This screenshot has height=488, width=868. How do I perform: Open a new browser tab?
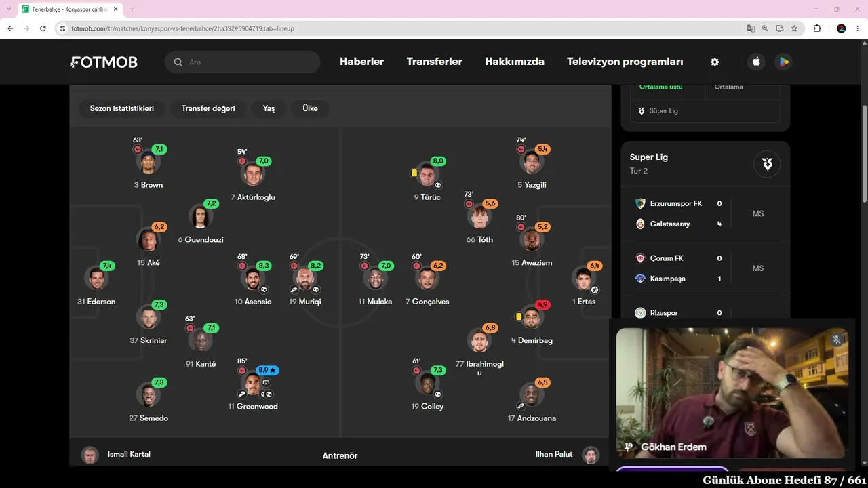click(132, 9)
